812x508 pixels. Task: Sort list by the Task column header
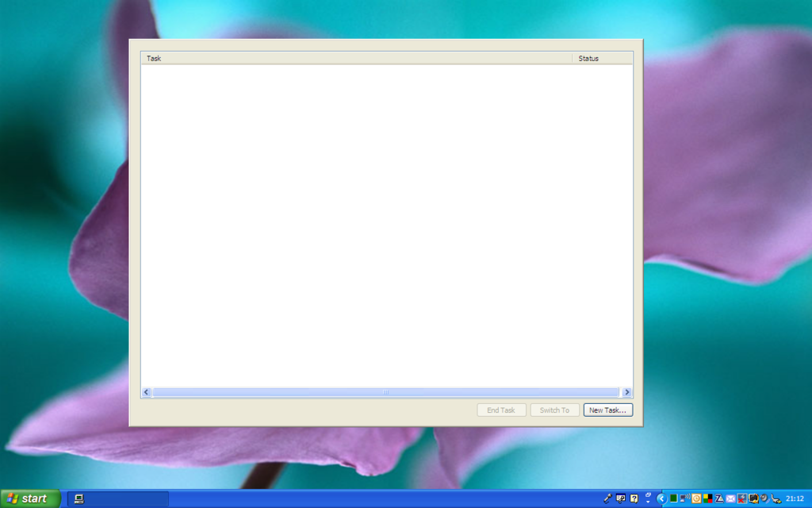point(357,58)
